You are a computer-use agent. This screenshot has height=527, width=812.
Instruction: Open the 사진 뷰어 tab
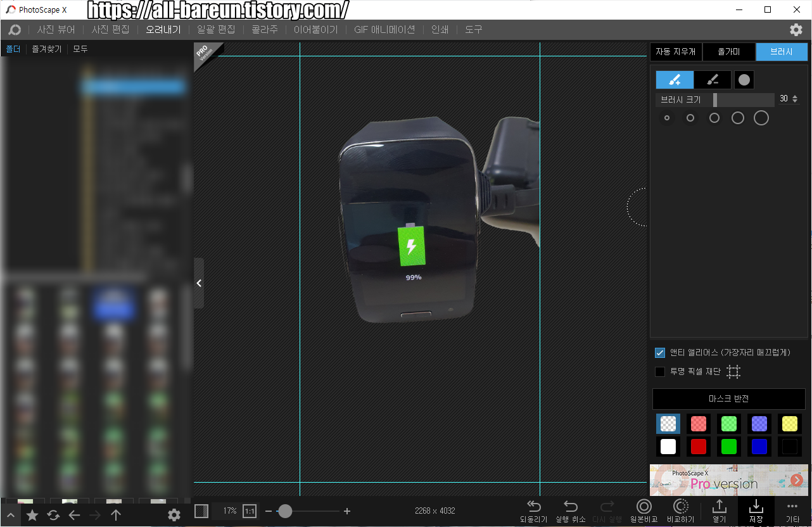click(56, 30)
